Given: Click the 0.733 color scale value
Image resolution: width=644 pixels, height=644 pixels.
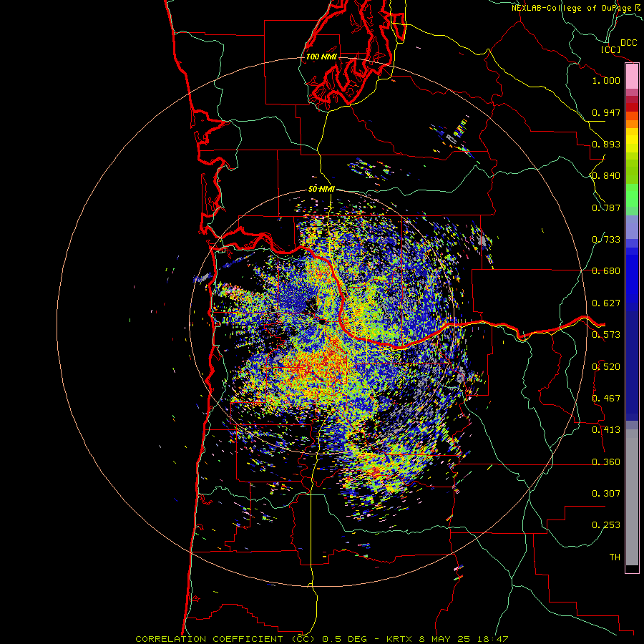Looking at the screenshot, I should click(x=606, y=240).
